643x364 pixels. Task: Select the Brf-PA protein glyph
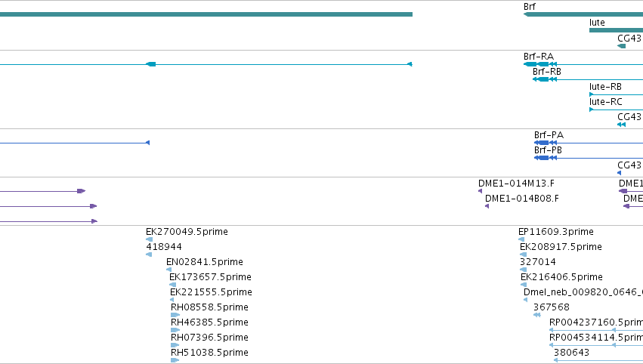[x=589, y=143]
